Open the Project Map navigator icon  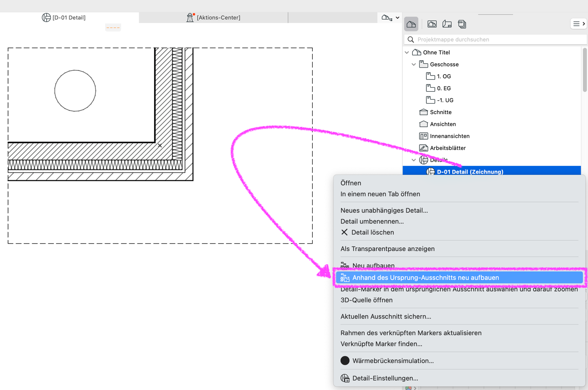coord(411,24)
